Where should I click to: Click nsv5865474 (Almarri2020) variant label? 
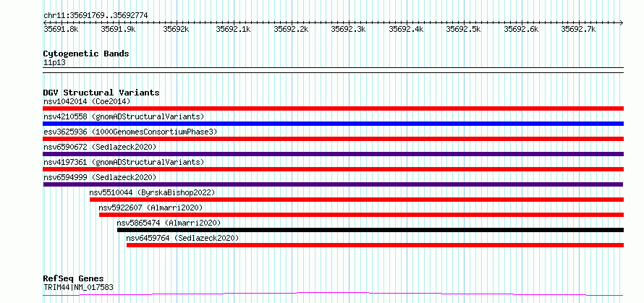(x=169, y=223)
